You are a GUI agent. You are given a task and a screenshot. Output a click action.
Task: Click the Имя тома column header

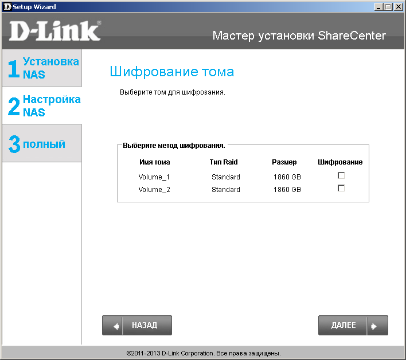click(155, 162)
